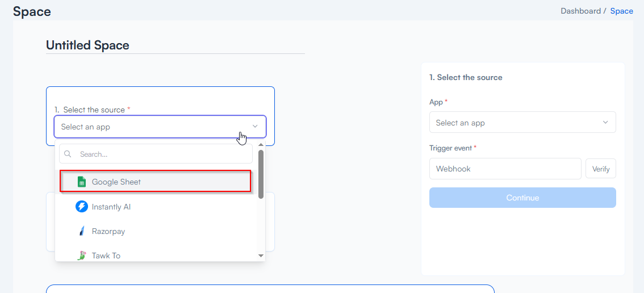644x293 pixels.
Task: Pick Razorpay from the dropdown list
Action: [x=108, y=231]
